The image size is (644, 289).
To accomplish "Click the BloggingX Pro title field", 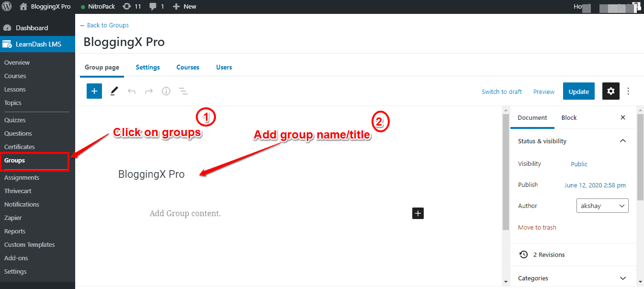I will 151,174.
